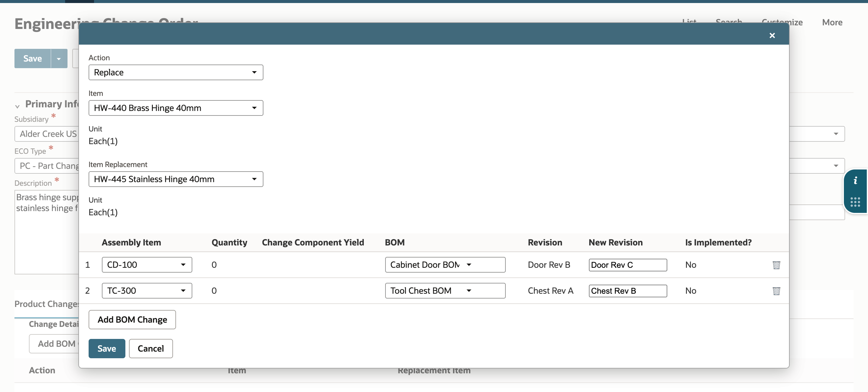The image size is (868, 392).
Task: Delete the CD-100 row with trash icon
Action: point(776,265)
